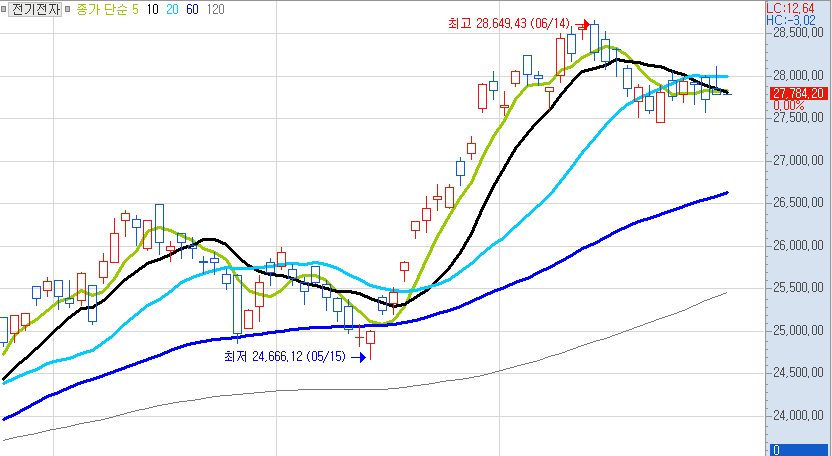Click the 전기전자 sector button

(36, 9)
